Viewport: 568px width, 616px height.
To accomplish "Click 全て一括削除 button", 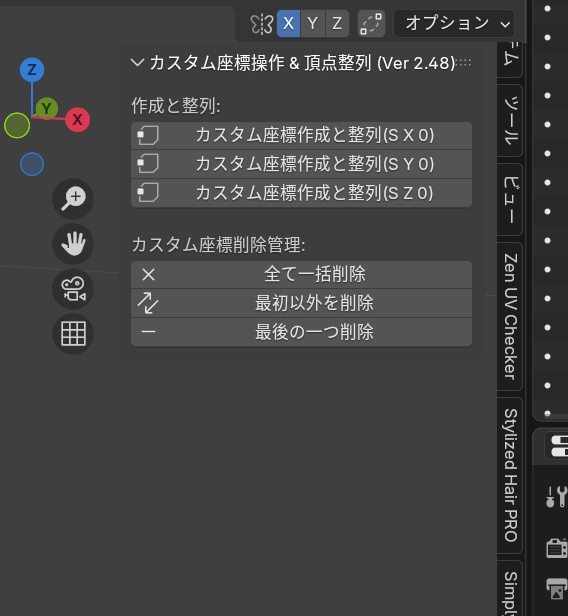I will pyautogui.click(x=301, y=274).
